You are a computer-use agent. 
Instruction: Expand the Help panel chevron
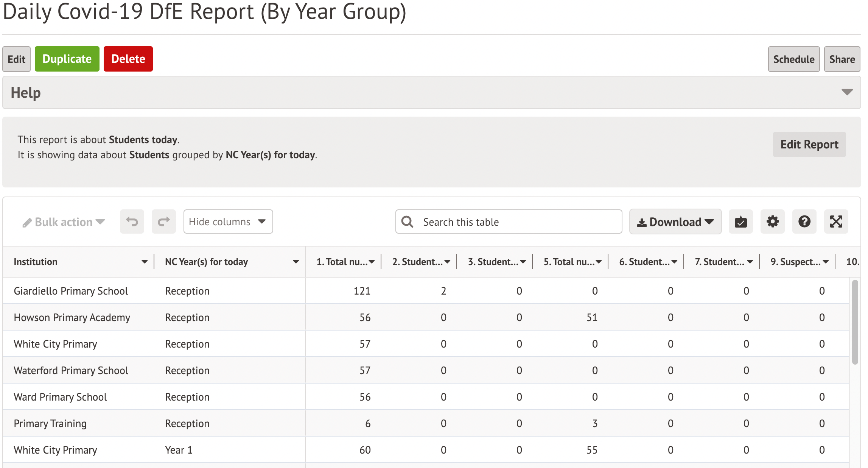pyautogui.click(x=847, y=92)
